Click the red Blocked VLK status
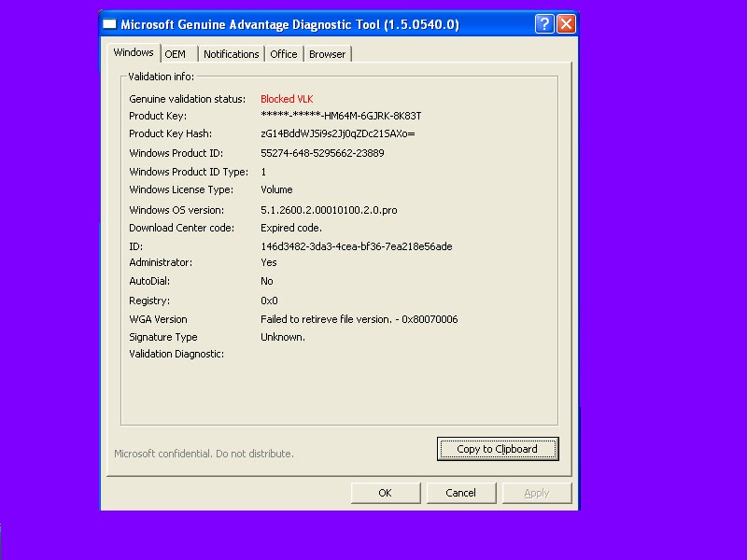The image size is (747, 560). point(287,99)
